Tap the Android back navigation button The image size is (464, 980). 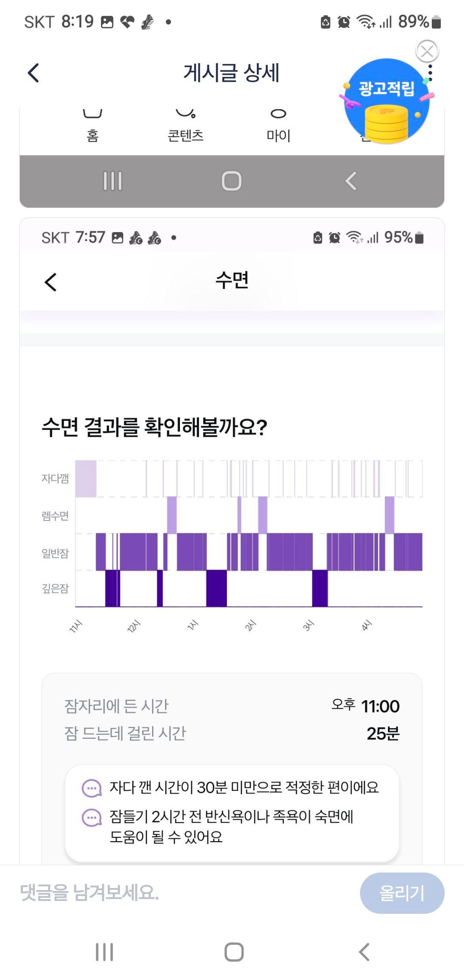click(364, 952)
